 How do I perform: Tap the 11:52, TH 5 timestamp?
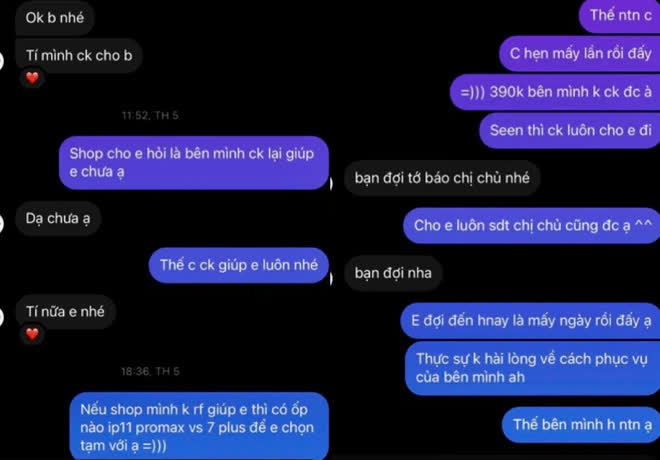click(x=150, y=115)
